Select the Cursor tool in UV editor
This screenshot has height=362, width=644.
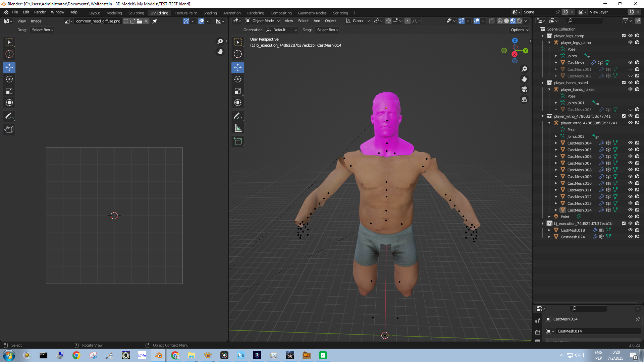pyautogui.click(x=9, y=54)
